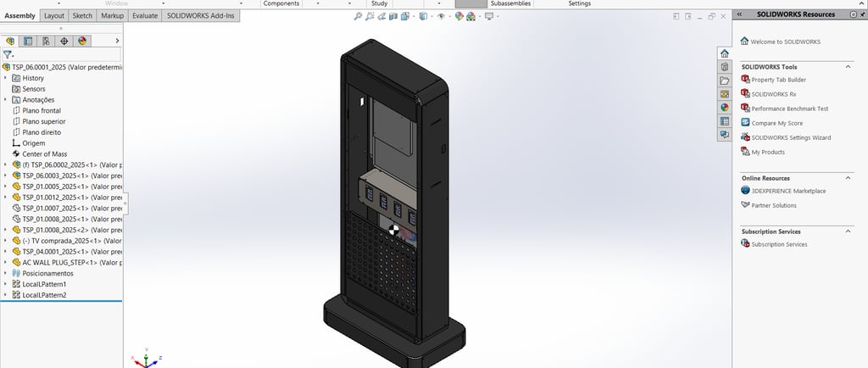
Task: Open 3DEXPERIENCE Marketplace link
Action: 788,191
